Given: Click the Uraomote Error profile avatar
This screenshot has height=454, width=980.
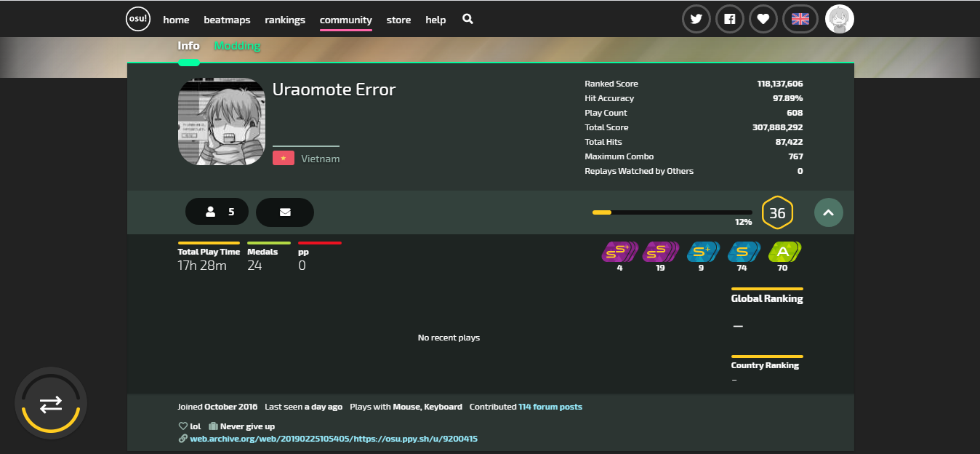Looking at the screenshot, I should click(222, 122).
